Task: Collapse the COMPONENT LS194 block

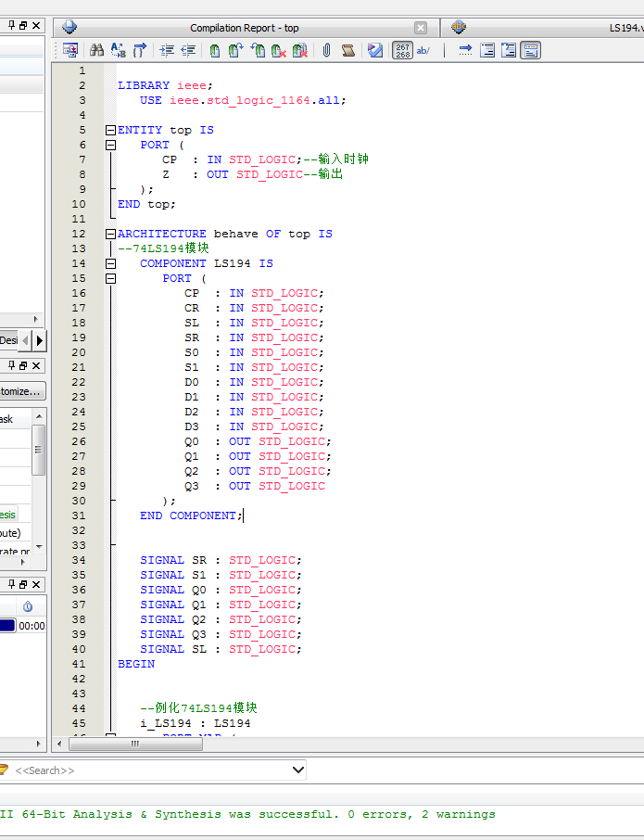Action: (111, 263)
